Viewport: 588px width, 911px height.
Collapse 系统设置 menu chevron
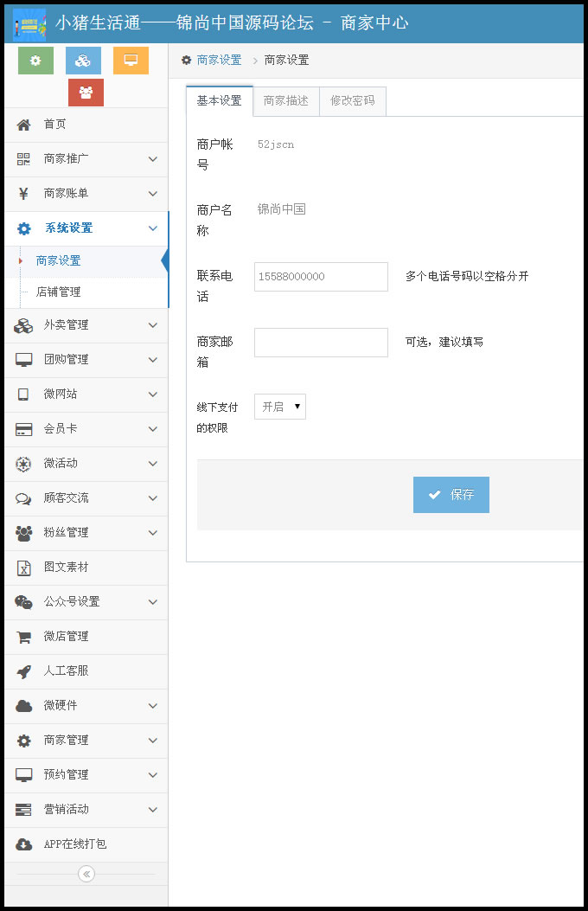click(x=153, y=228)
